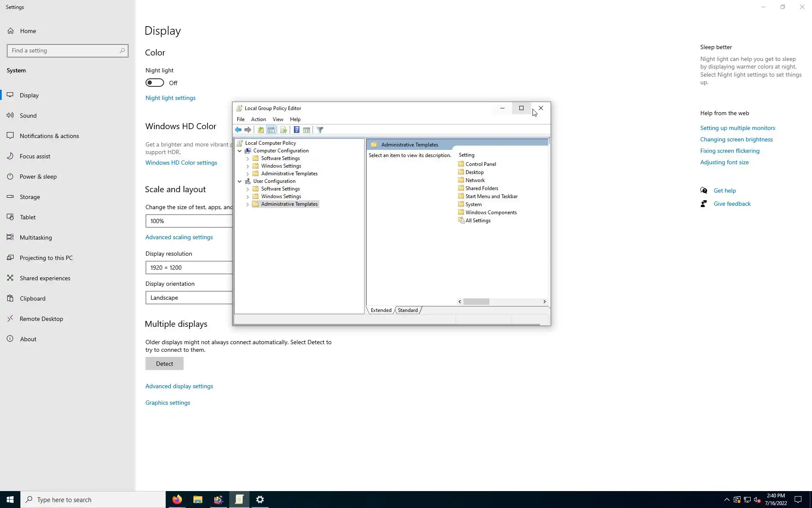Switch to the Standard tab
Screen dimensions: 812x508
pos(408,310)
